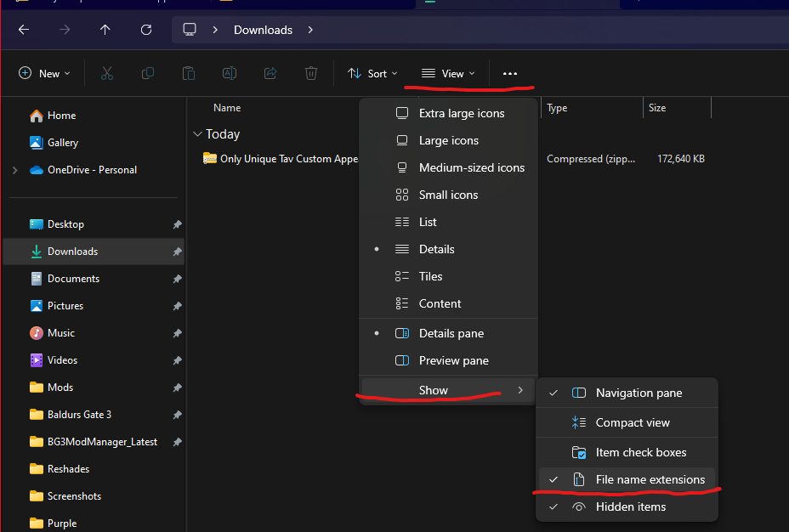Viewport: 789px width, 532px height.
Task: Collapse the Today group
Action: point(197,133)
